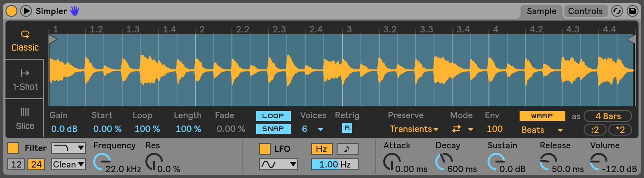This screenshot has height=178, width=644.
Task: Toggle the WARP button
Action: pyautogui.click(x=542, y=116)
